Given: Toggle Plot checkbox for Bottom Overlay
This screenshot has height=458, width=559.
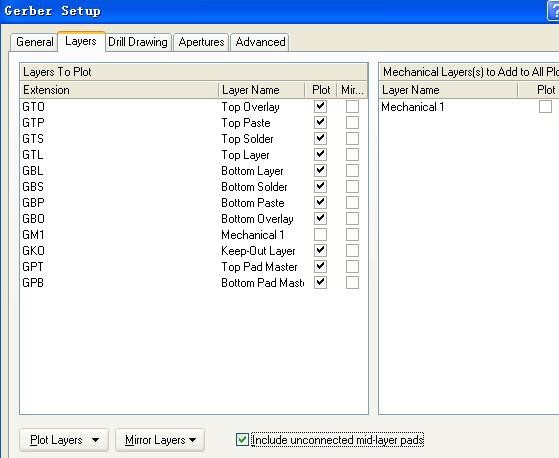Looking at the screenshot, I should (320, 218).
